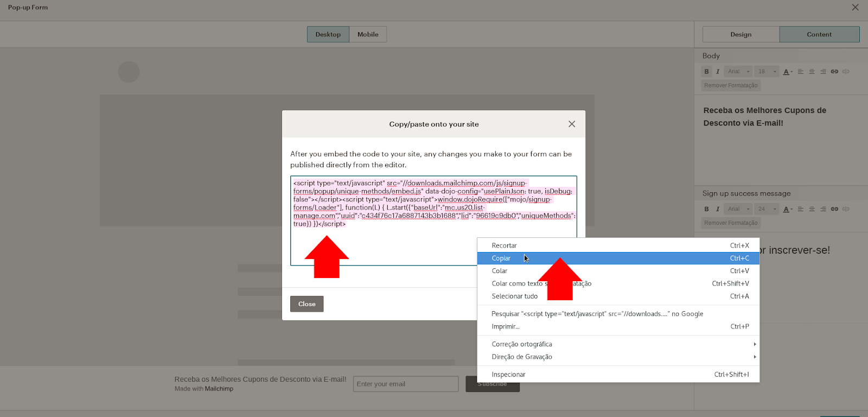Viewport: 868px width, 417px height.
Task: Click the Subscribe button in preview
Action: [x=493, y=384]
